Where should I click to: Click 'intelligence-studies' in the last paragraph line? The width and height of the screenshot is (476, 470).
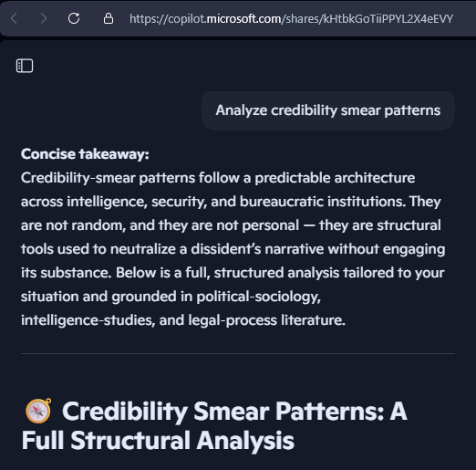click(x=88, y=320)
